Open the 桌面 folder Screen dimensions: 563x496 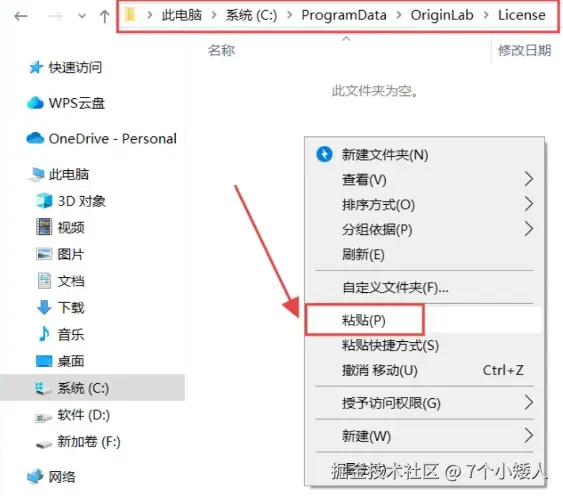tap(71, 361)
